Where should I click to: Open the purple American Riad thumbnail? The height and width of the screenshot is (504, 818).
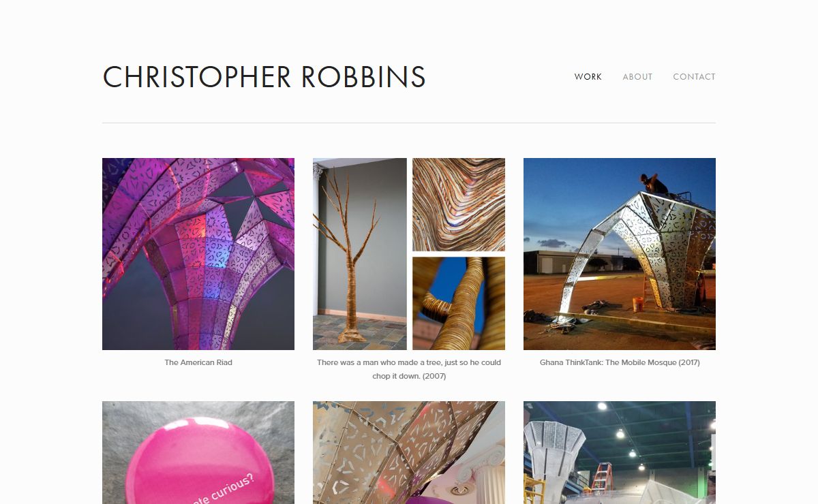[198, 254]
